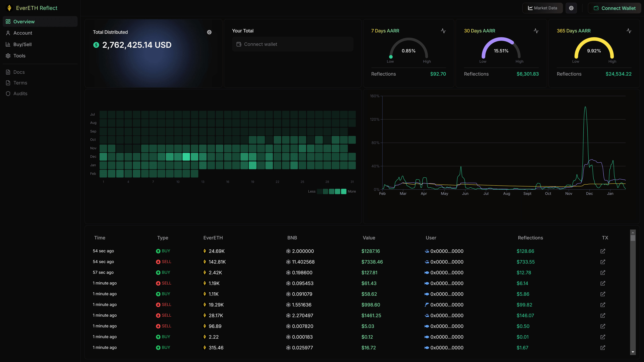Viewport: 644px width, 362px height.
Task: Open transaction link for $16.72 row
Action: click(x=603, y=348)
